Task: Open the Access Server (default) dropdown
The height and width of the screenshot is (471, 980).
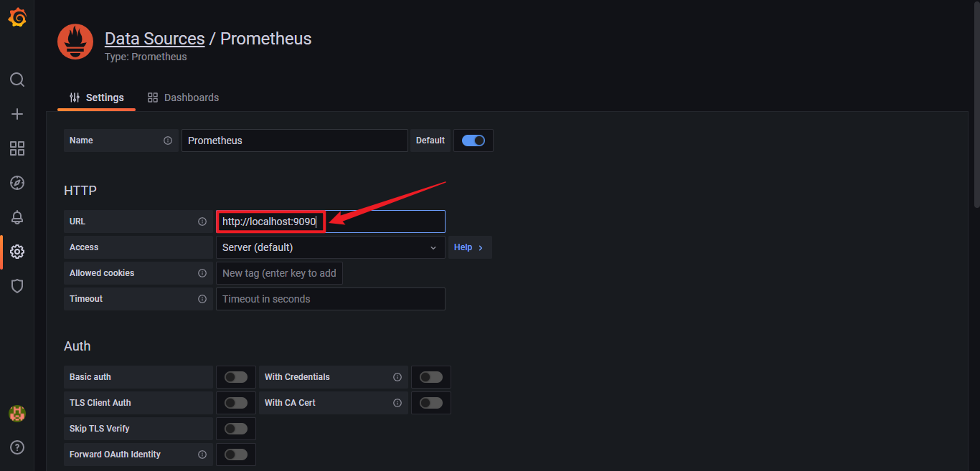Action: pos(331,247)
